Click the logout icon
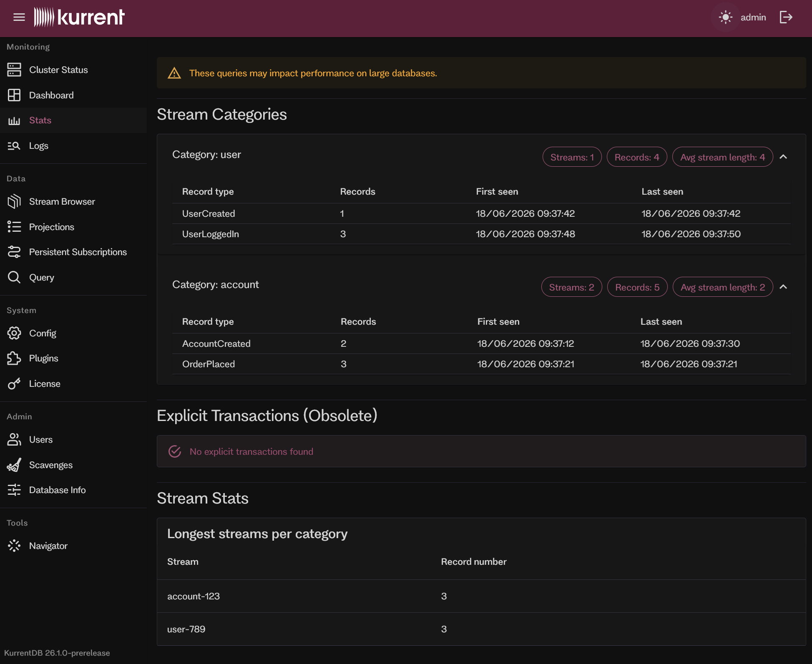The height and width of the screenshot is (664, 812). [x=786, y=17]
